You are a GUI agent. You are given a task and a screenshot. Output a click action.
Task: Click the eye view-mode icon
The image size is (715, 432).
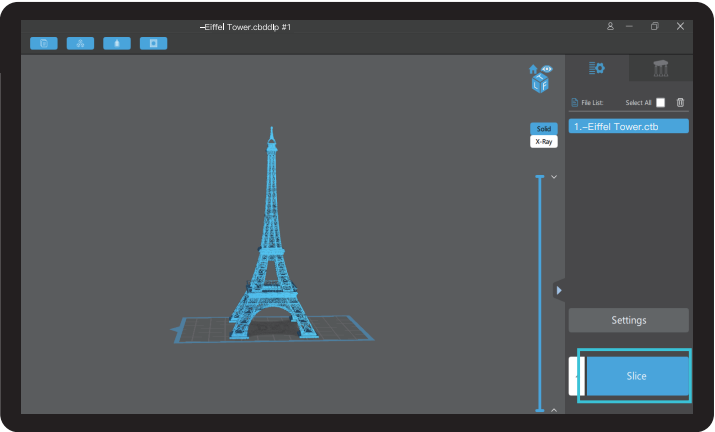[x=547, y=69]
